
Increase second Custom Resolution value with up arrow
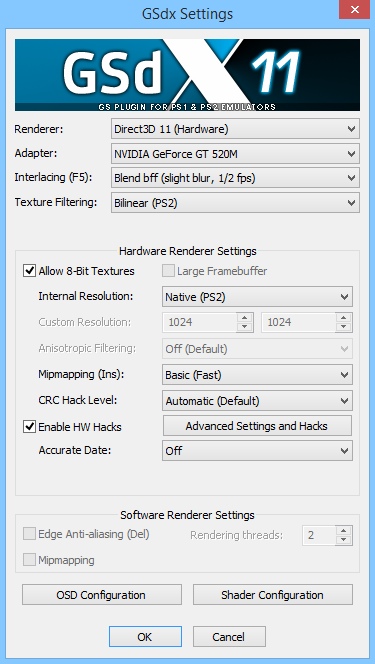tap(344, 318)
